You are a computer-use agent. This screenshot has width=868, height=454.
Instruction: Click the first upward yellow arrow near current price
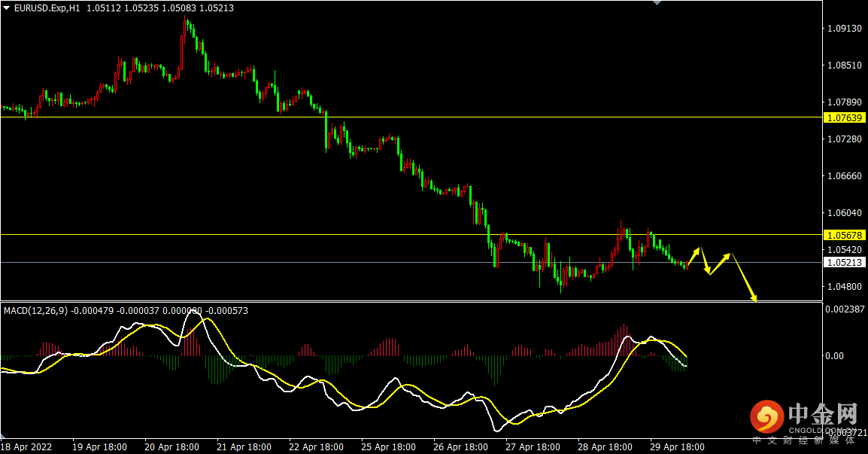coord(693,256)
